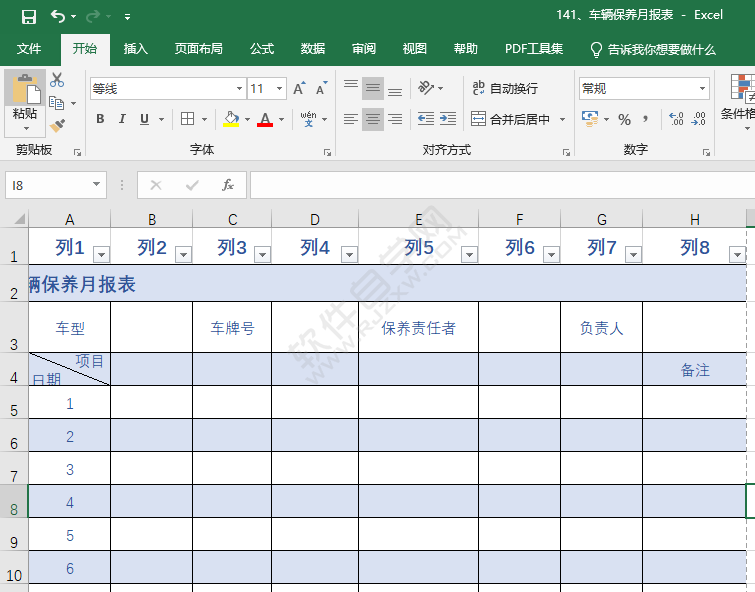
Task: Center text horizontally
Action: (373, 119)
